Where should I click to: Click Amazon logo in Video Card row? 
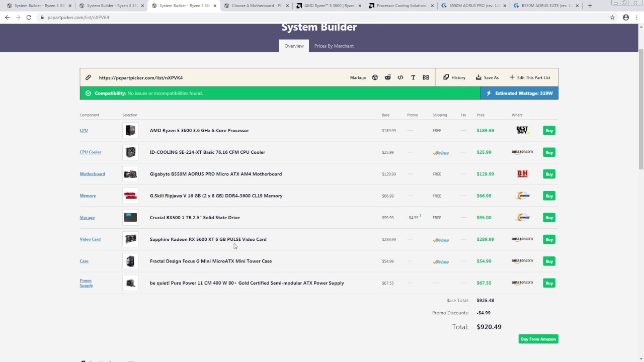(x=522, y=239)
